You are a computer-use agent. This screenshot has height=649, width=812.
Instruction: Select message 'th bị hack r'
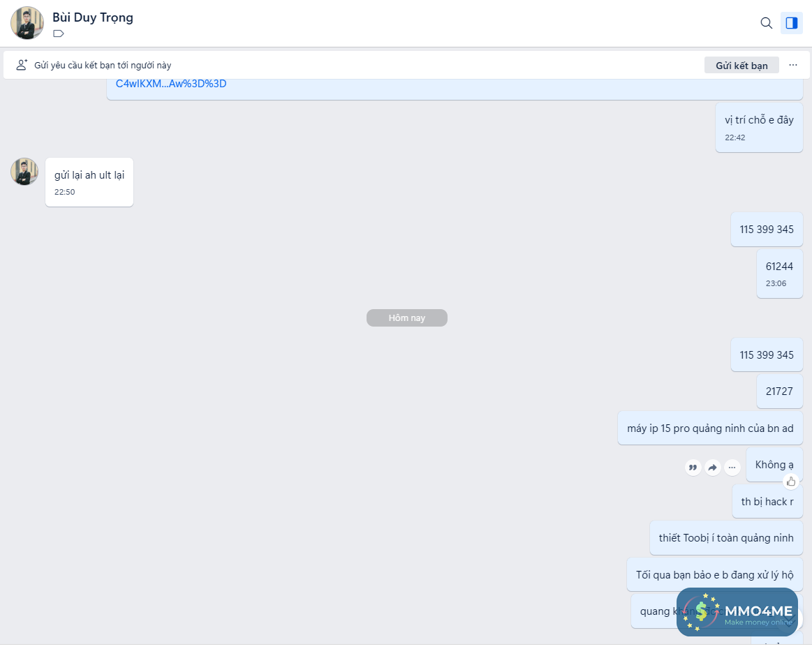click(x=767, y=502)
